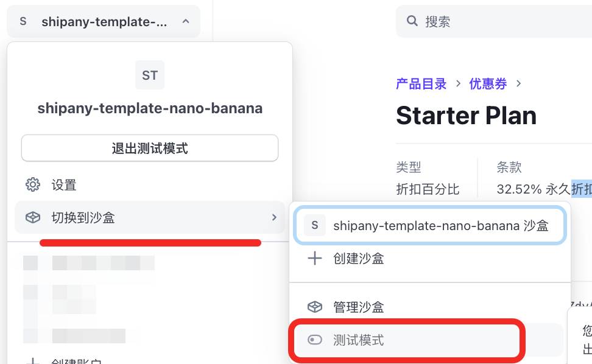Click the ST avatar badge
This screenshot has height=364, width=592.
(x=150, y=75)
